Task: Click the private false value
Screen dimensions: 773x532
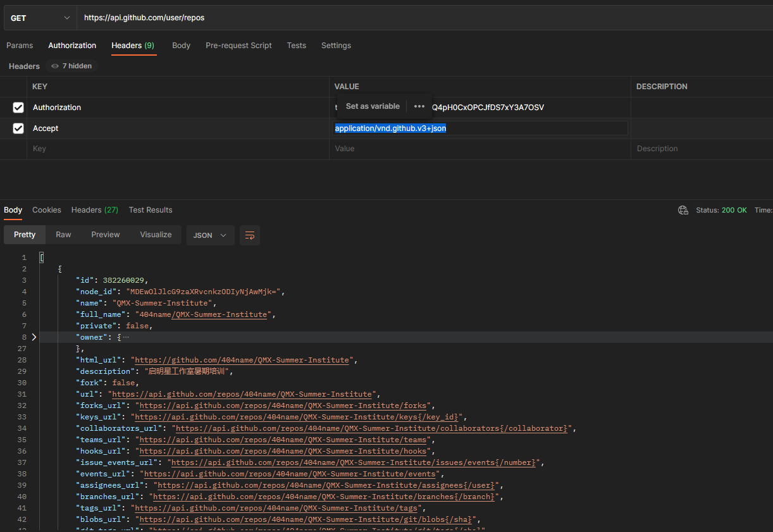Action: (x=137, y=326)
